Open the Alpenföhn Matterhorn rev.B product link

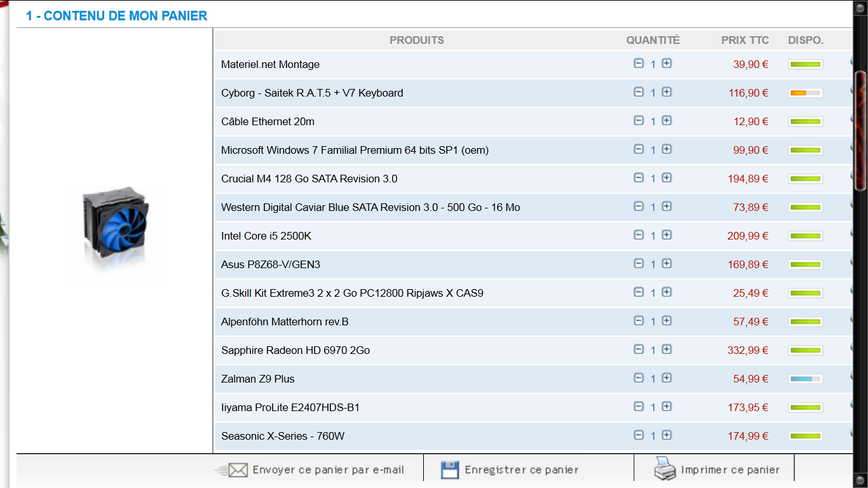(x=285, y=322)
